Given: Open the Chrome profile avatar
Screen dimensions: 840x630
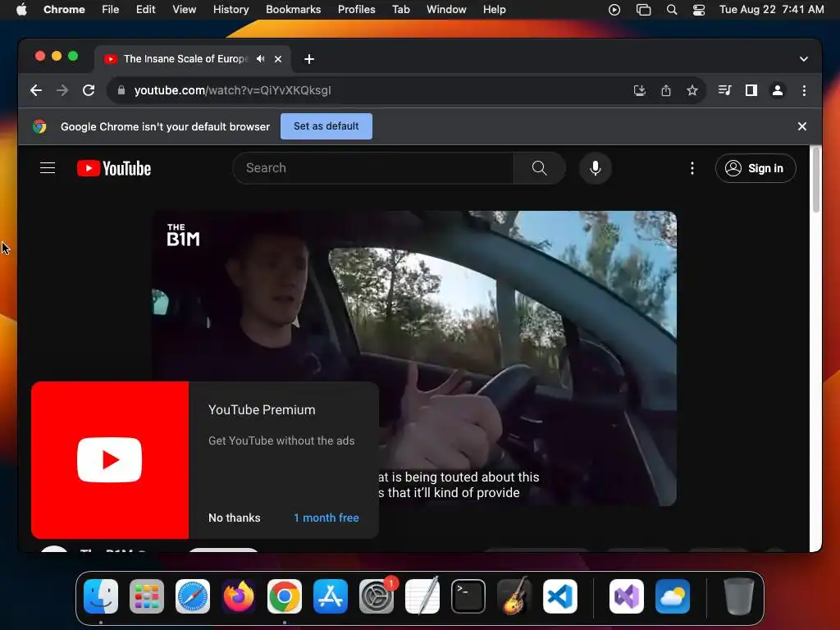Looking at the screenshot, I should click(778, 90).
